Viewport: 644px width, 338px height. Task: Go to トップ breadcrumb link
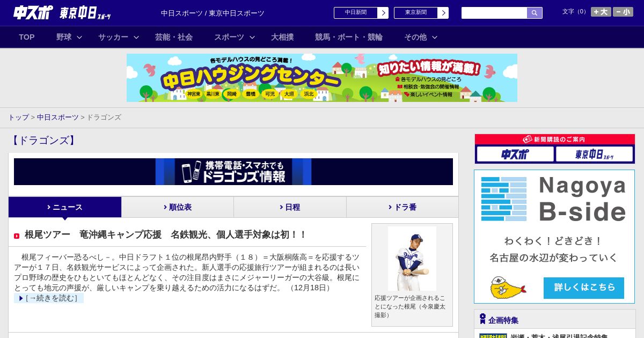(x=18, y=117)
